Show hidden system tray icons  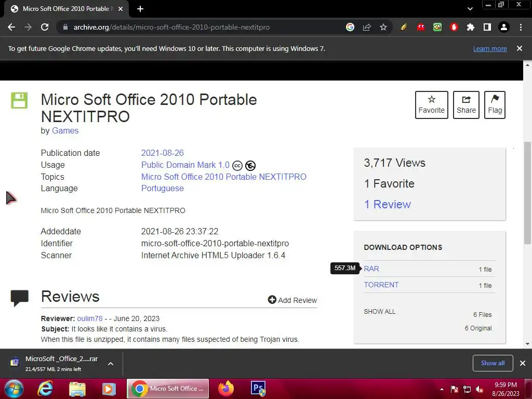[442, 390]
